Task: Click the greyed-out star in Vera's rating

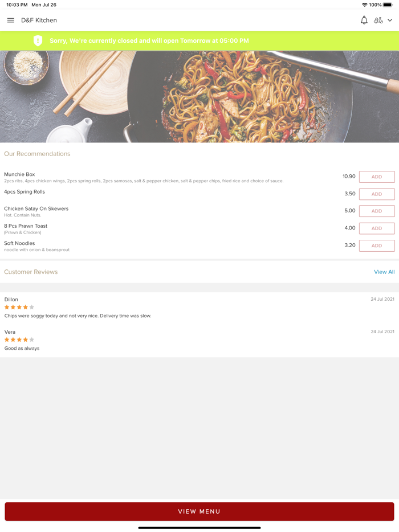Action: (x=30, y=339)
